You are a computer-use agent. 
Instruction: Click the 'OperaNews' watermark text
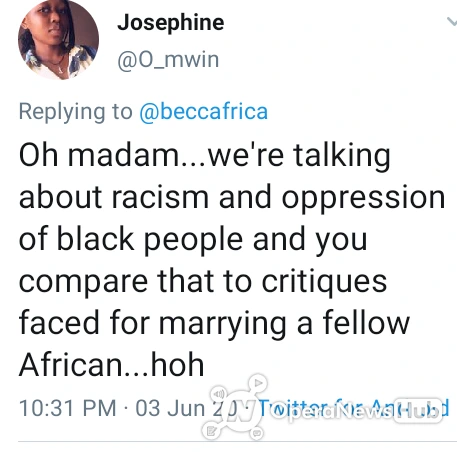pos(330,411)
